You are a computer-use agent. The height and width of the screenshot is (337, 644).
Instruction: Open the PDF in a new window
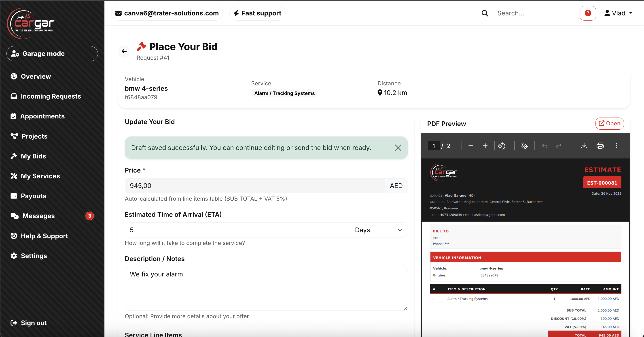click(x=609, y=123)
